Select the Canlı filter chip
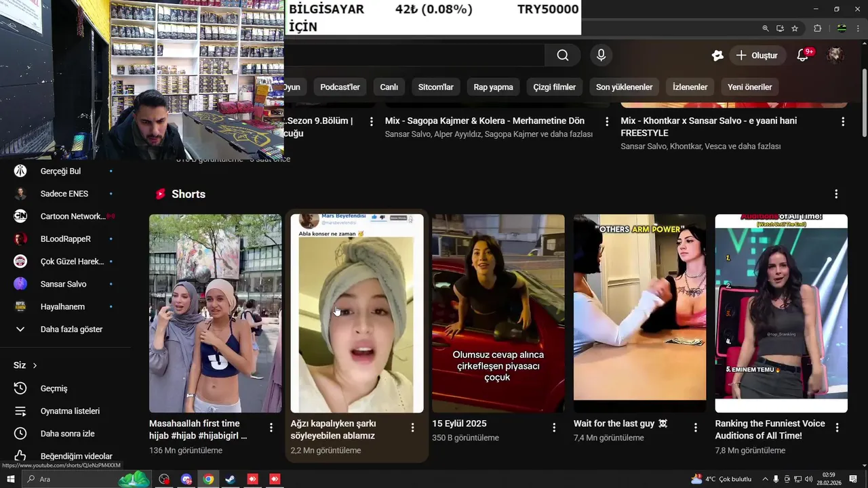The width and height of the screenshot is (868, 488). [x=389, y=87]
